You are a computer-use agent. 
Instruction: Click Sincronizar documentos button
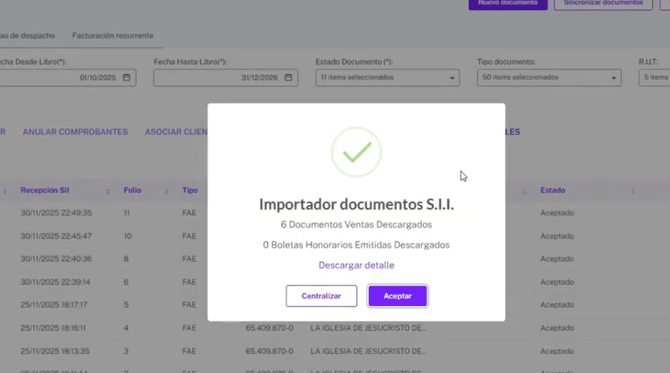603,3
